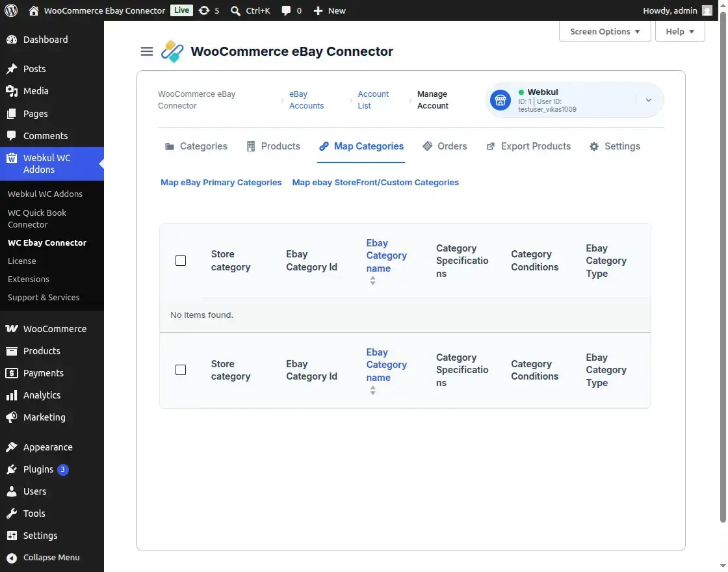Screen dimensions: 728x572
Task: Tick select-all checkbox in table header
Action: click(x=181, y=261)
